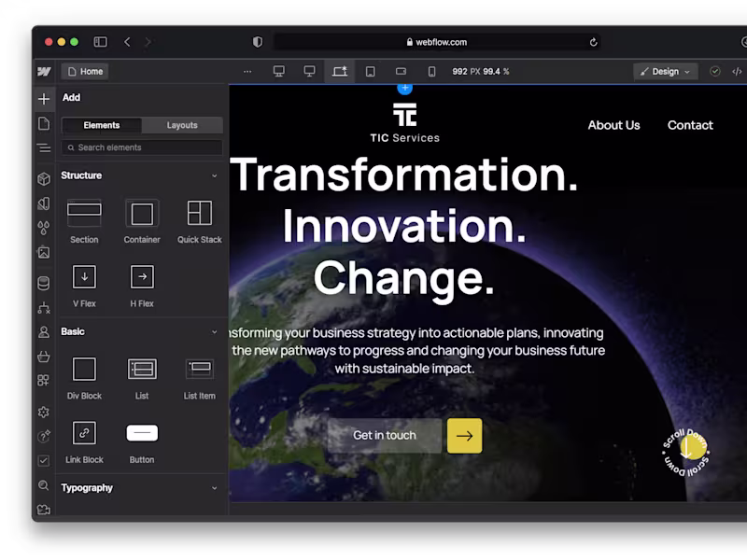Select the List element
747x560 pixels.
[142, 378]
